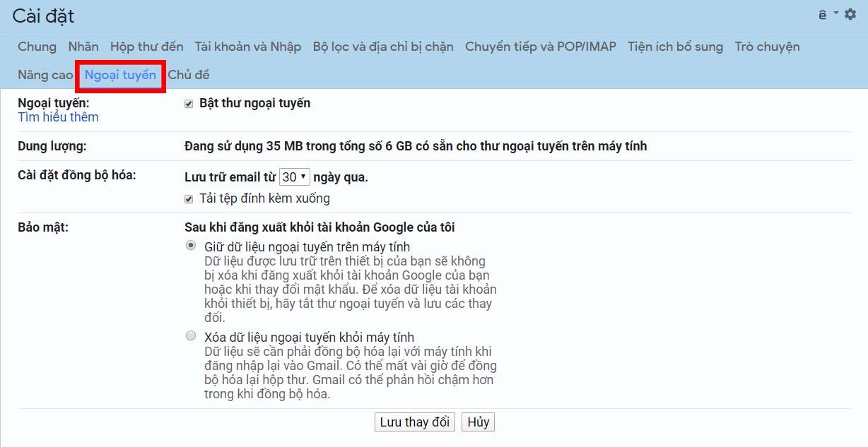The height and width of the screenshot is (447, 868).
Task: Follow the Tìm hiểu thêm link
Action: click(x=58, y=117)
